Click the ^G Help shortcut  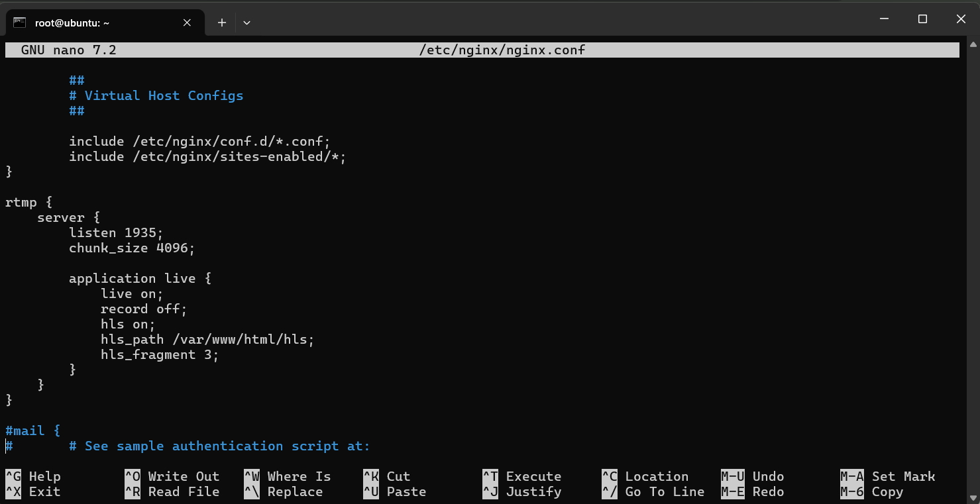(x=33, y=476)
